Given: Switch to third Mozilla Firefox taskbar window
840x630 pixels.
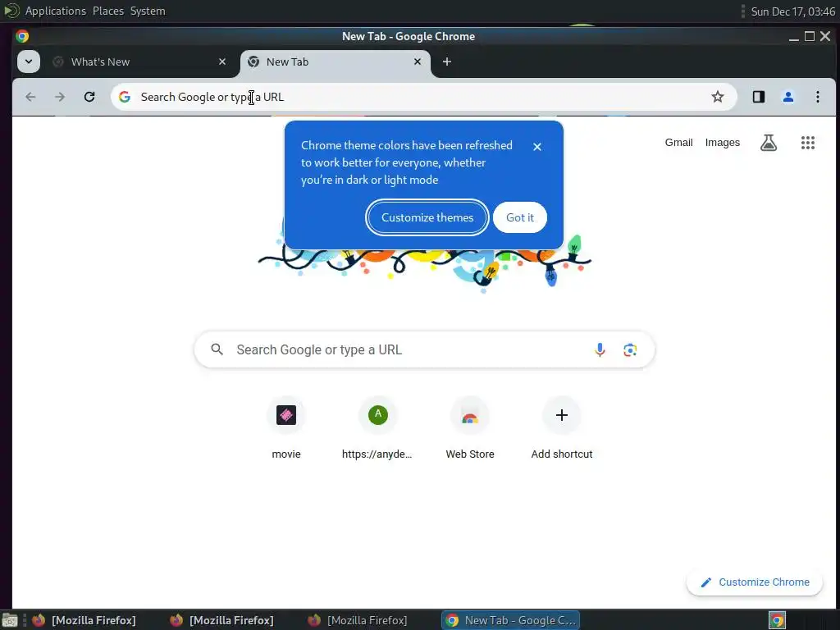Looking at the screenshot, I should pos(358,620).
